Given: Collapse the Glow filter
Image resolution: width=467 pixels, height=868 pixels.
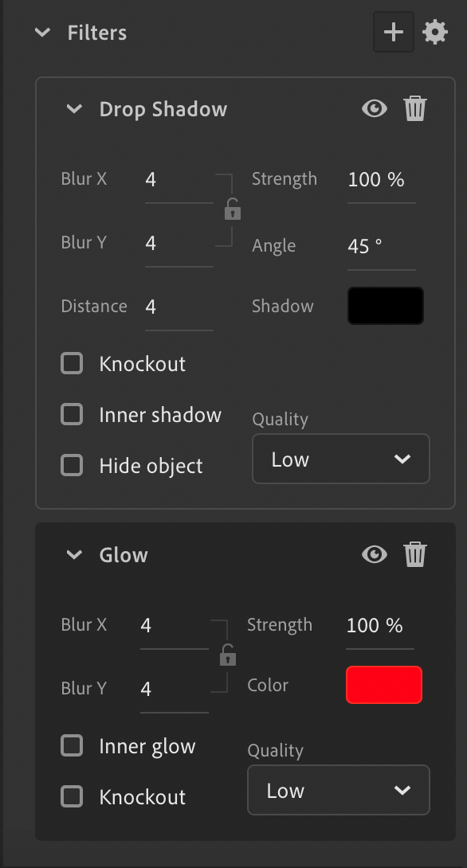Looking at the screenshot, I should pyautogui.click(x=74, y=555).
